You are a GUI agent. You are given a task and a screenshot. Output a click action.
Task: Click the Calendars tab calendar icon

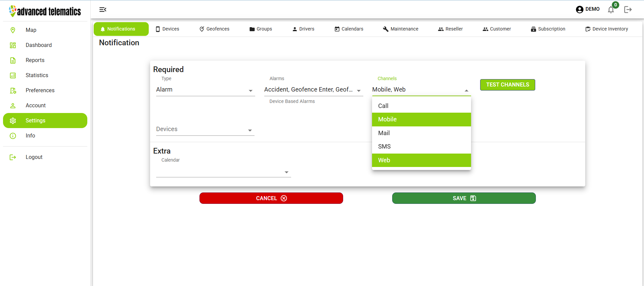point(337,29)
